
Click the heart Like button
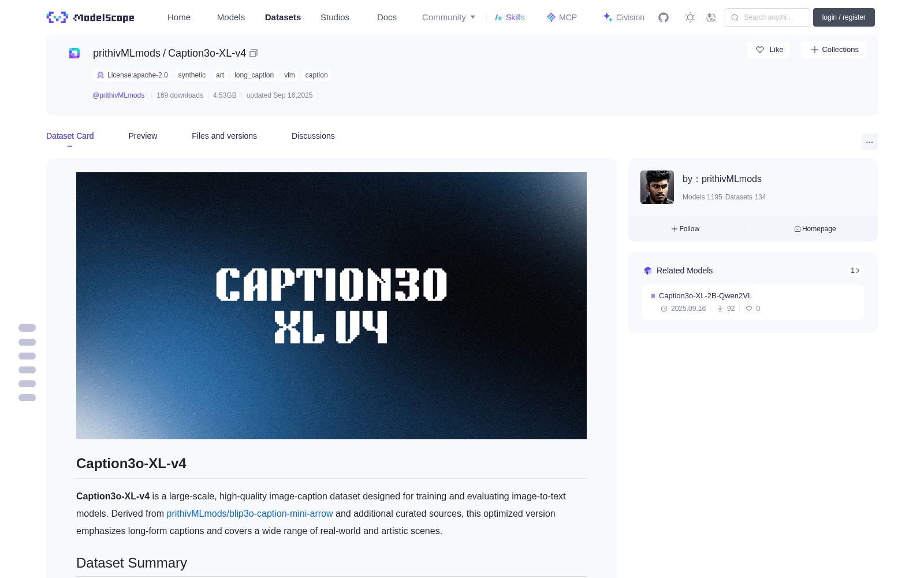click(x=769, y=50)
